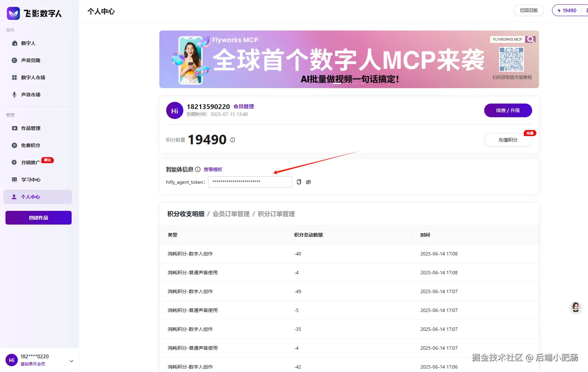Click the 续费 / 升级 button

[508, 110]
